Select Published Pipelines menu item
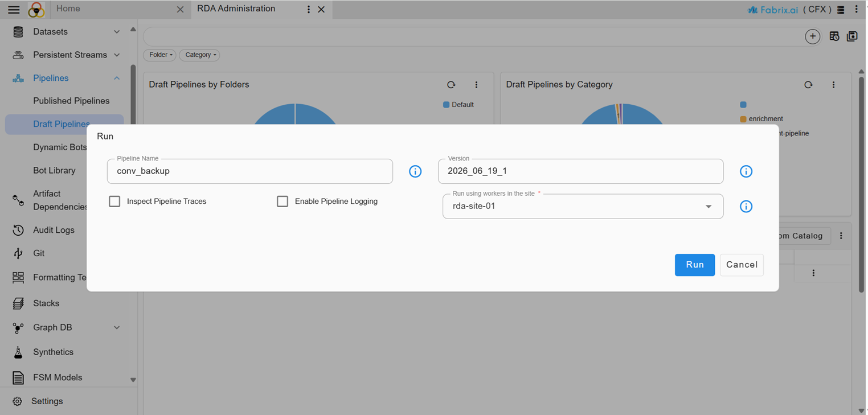Viewport: 868px width, 415px height. point(71,101)
